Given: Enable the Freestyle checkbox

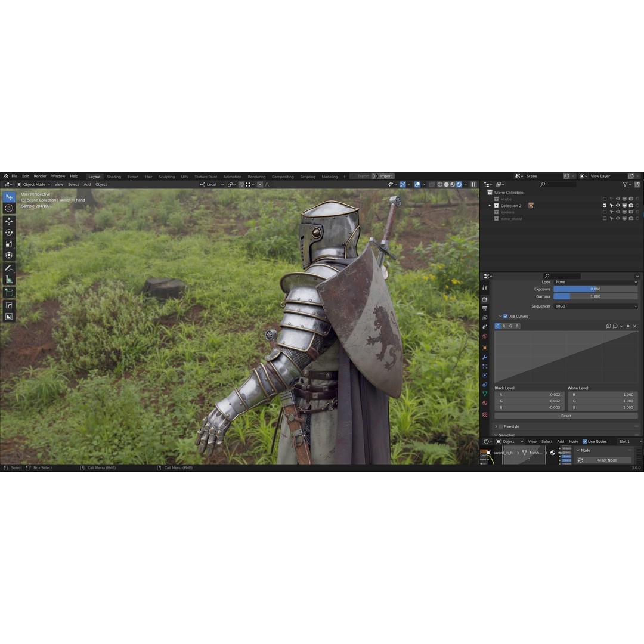Looking at the screenshot, I should coord(501,427).
